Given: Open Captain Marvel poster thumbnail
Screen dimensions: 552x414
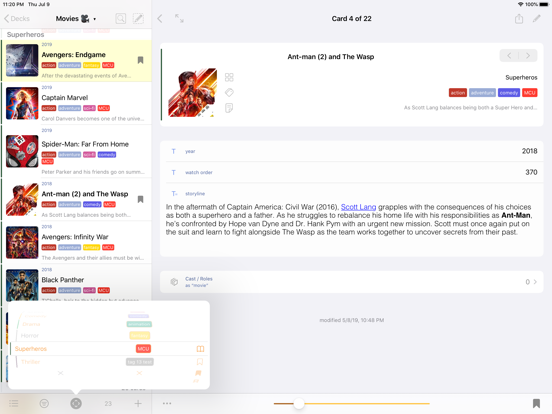Looking at the screenshot, I should point(22,104).
